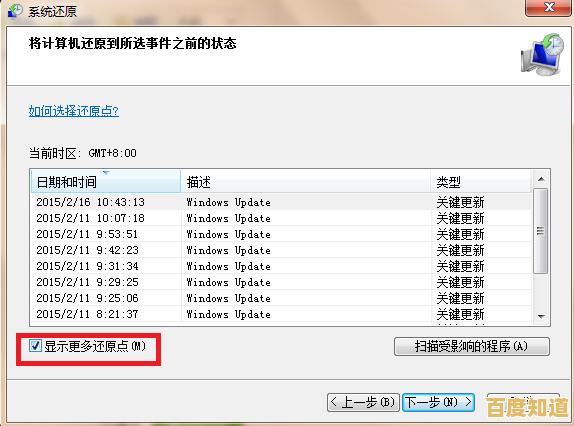Click scrollbar up arrow in restore list
The height and width of the screenshot is (426, 574).
click(x=541, y=179)
